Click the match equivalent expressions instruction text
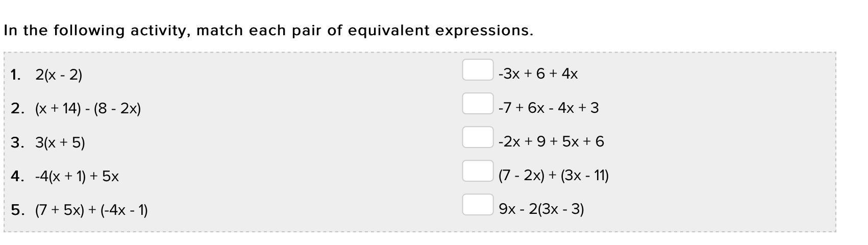868x245 pixels. click(x=268, y=31)
